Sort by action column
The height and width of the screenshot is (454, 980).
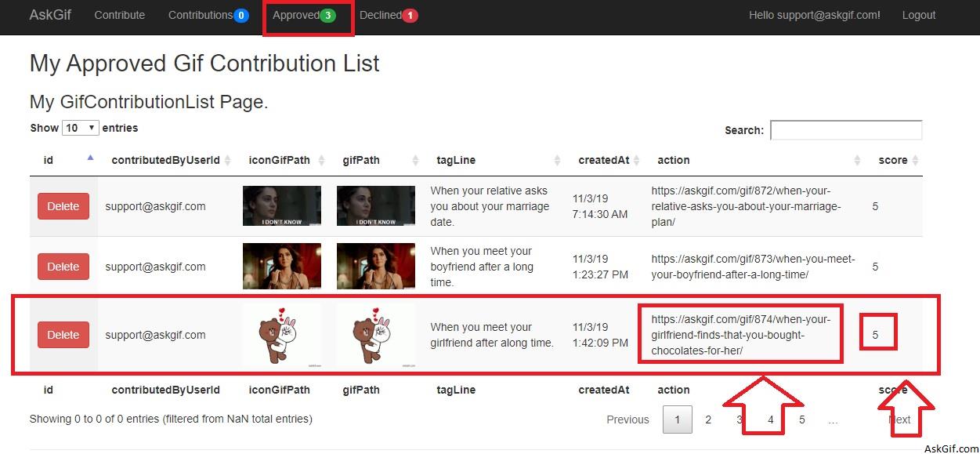click(x=754, y=160)
